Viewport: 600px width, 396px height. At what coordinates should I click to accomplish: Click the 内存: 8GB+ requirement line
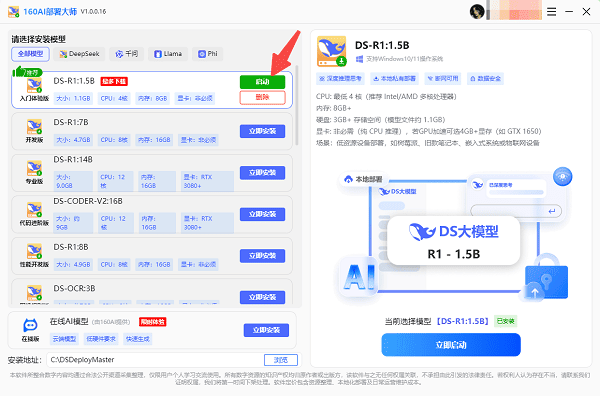tap(334, 108)
